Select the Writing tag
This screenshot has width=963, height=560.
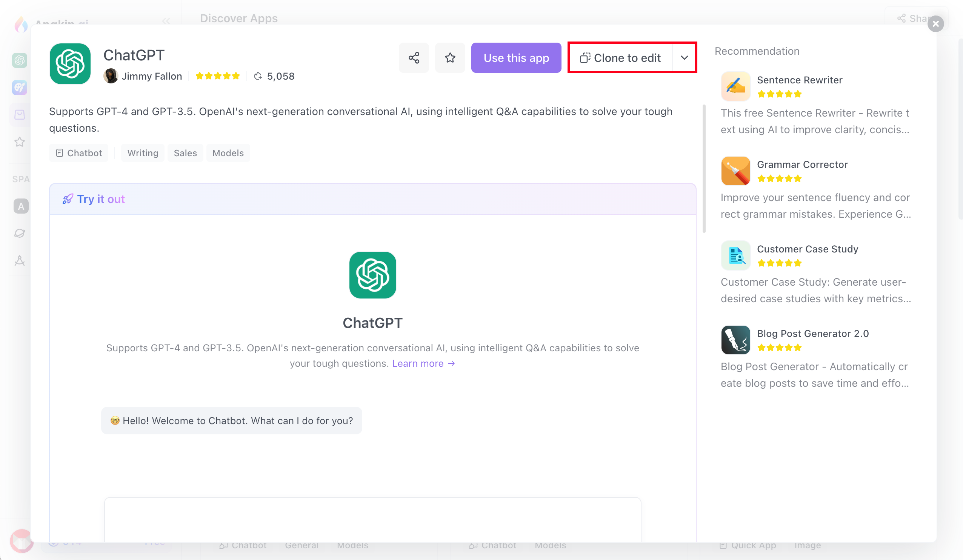click(x=143, y=153)
